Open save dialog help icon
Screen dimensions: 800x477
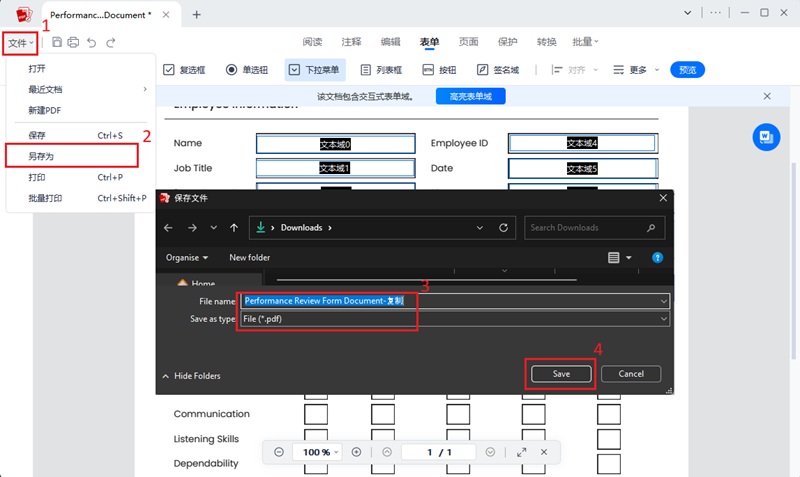658,258
